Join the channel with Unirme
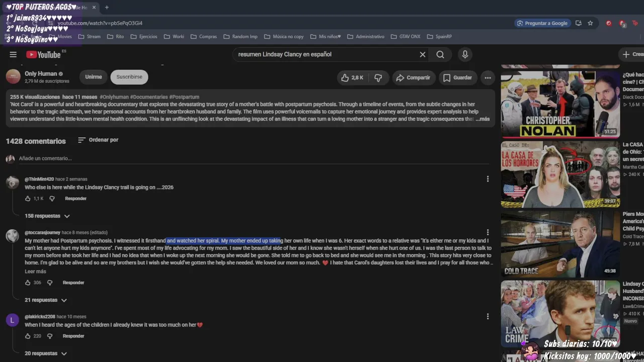 93,77
